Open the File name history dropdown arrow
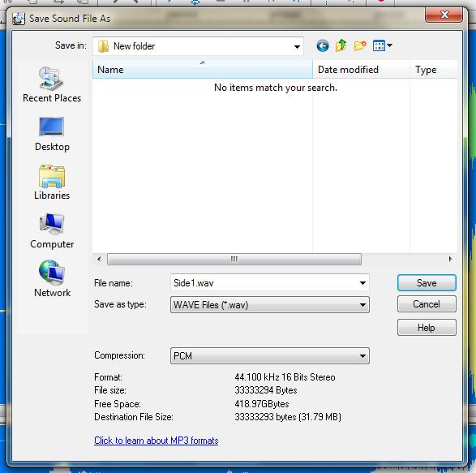The height and width of the screenshot is (473, 476). pyautogui.click(x=362, y=283)
